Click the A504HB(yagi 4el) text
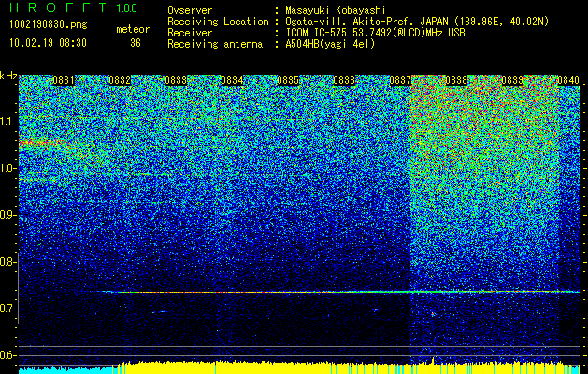The image size is (588, 374). pos(330,44)
